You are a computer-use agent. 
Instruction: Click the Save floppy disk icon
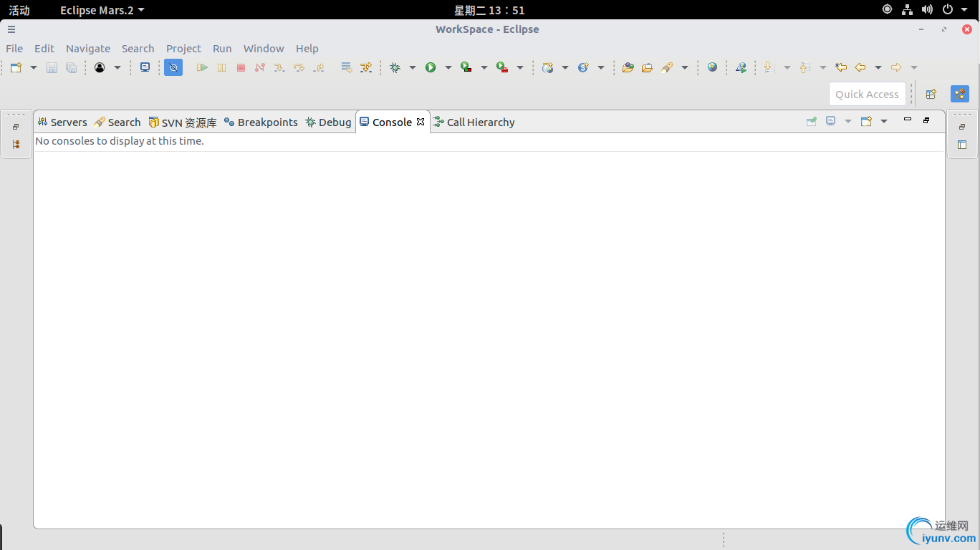click(52, 67)
